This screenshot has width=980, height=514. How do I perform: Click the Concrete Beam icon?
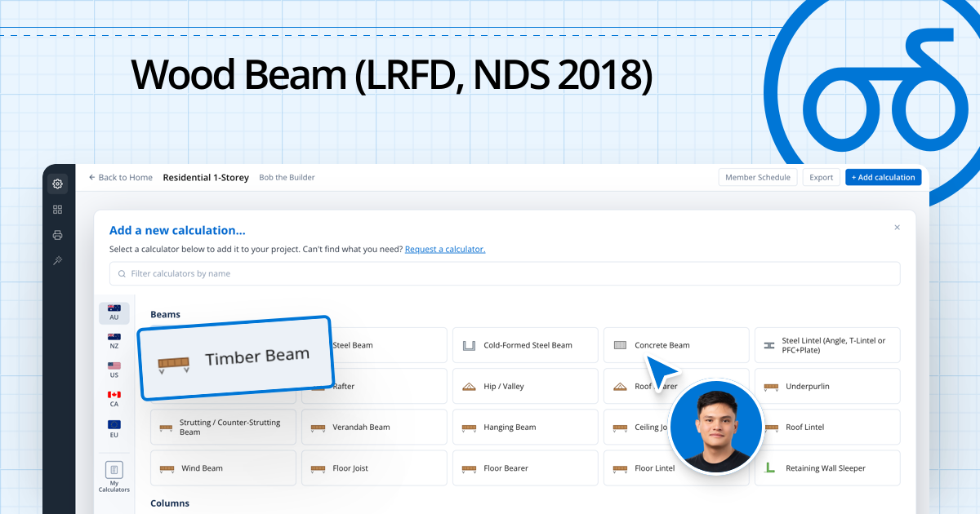pos(620,345)
